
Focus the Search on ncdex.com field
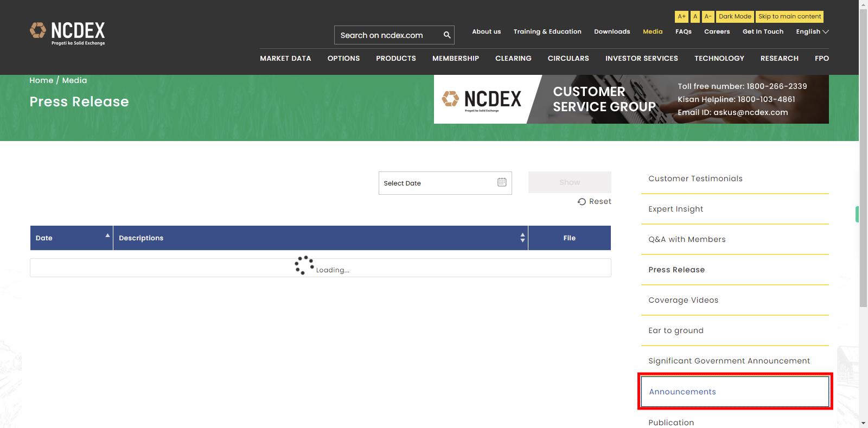(x=388, y=35)
